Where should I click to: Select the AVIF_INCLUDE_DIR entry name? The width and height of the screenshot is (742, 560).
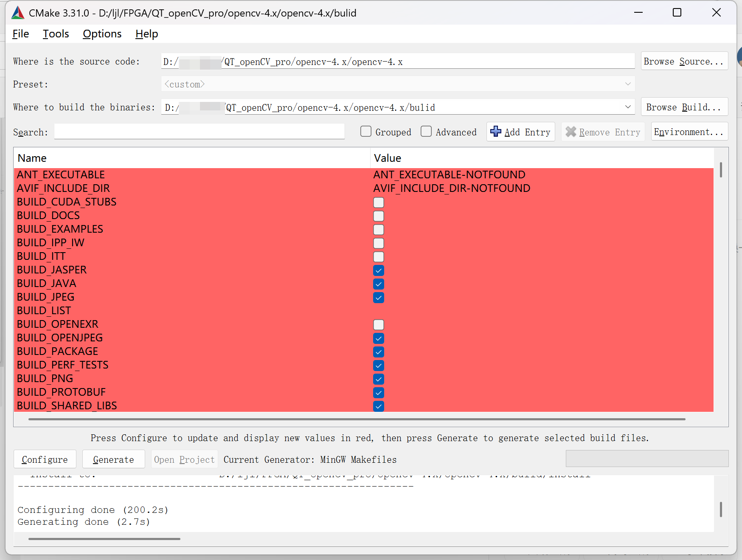(63, 188)
